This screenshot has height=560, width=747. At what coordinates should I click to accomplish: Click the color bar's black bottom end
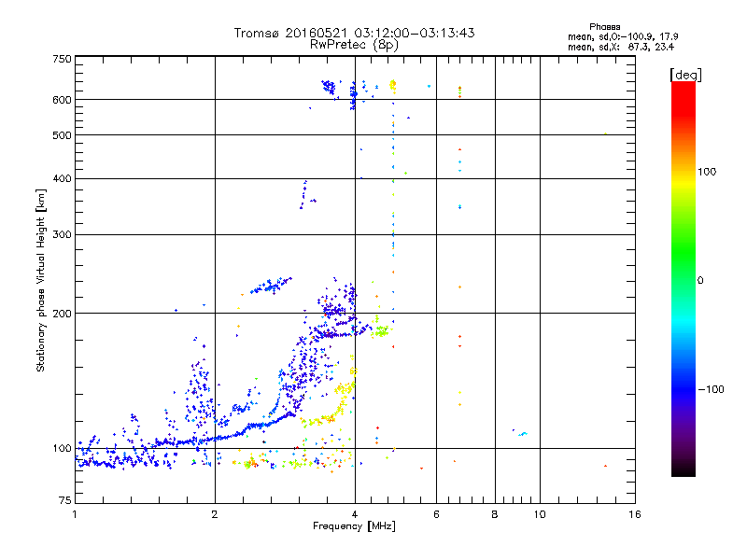[x=684, y=469]
